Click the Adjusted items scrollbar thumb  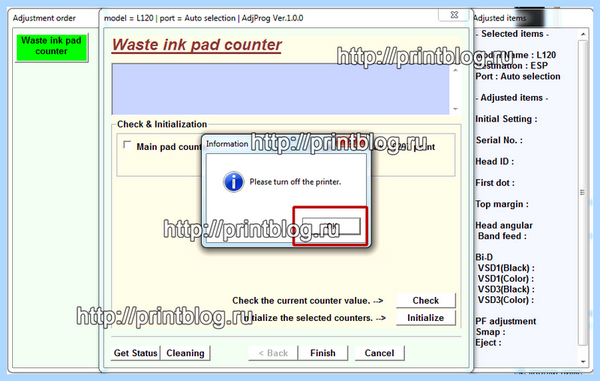[583, 192]
